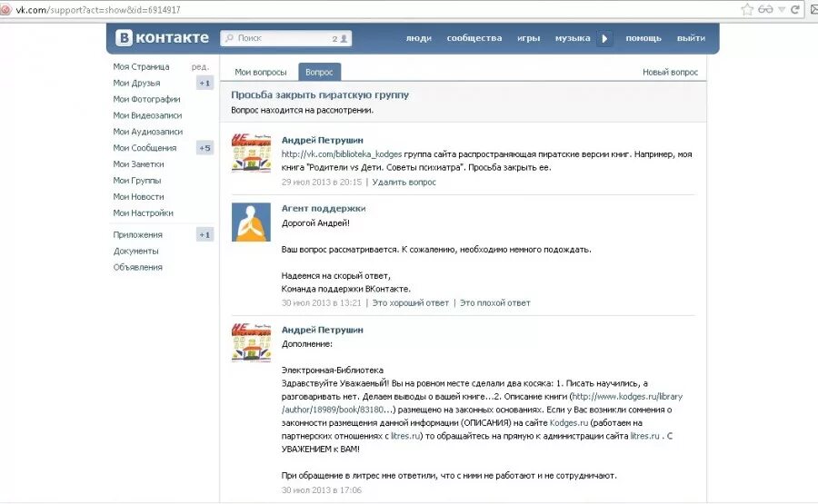Open Мои Новости in sidebar
Screen dimensions: 818x504
click(x=138, y=196)
